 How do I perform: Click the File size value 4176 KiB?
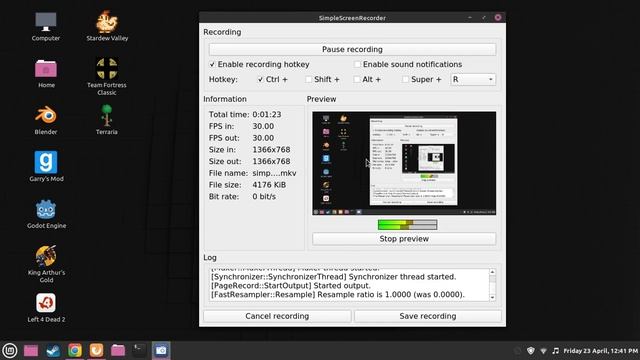(269, 185)
